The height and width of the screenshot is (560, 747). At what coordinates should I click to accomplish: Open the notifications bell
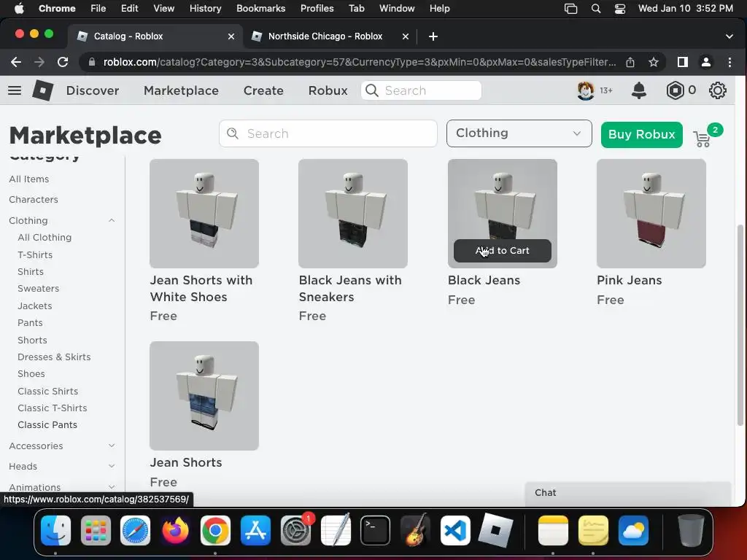(x=639, y=90)
